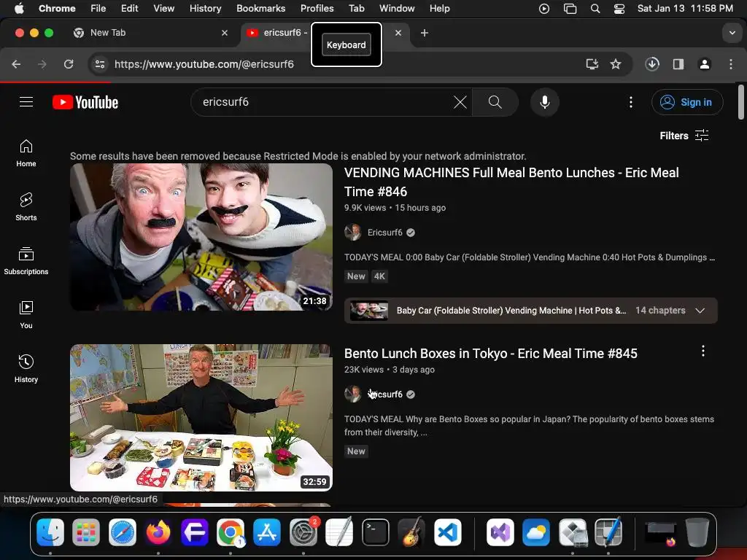
Task: Open the File menu
Action: [x=98, y=8]
